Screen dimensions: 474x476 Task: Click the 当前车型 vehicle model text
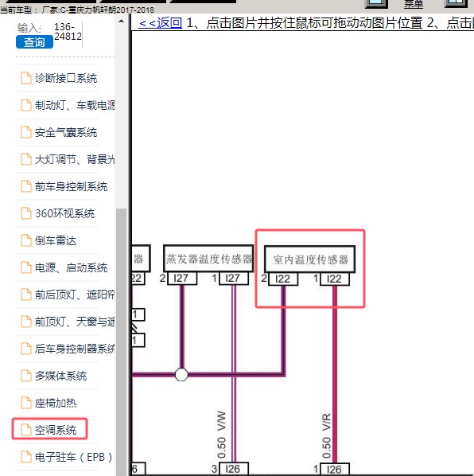tap(77, 10)
